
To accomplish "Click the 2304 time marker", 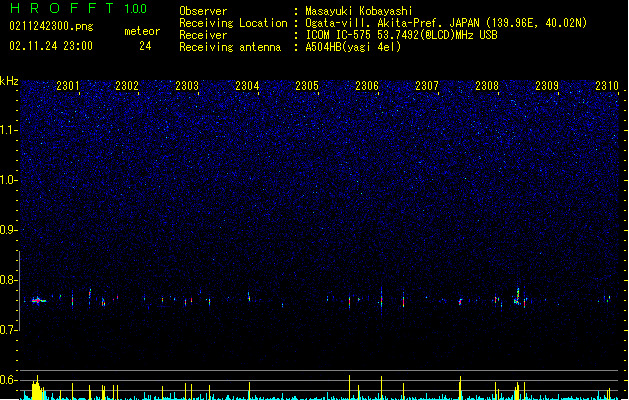I will (247, 86).
